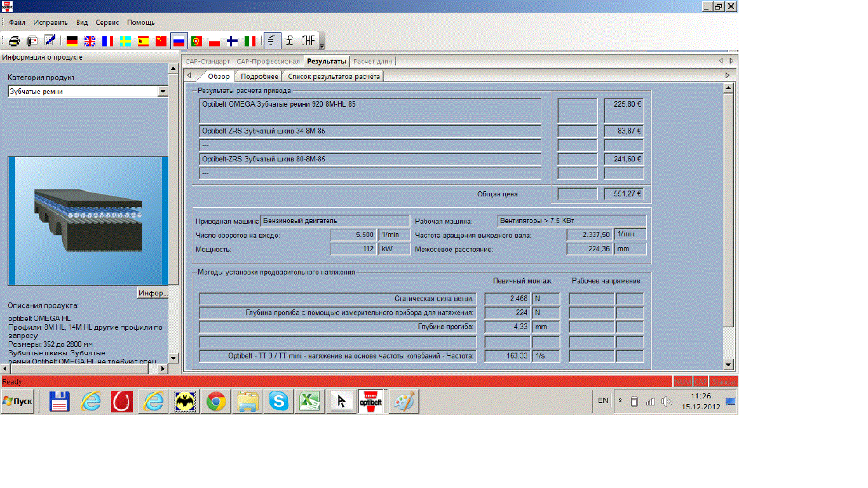Open the Подробнее sub-tab
The width and height of the screenshot is (868, 488).
(259, 76)
